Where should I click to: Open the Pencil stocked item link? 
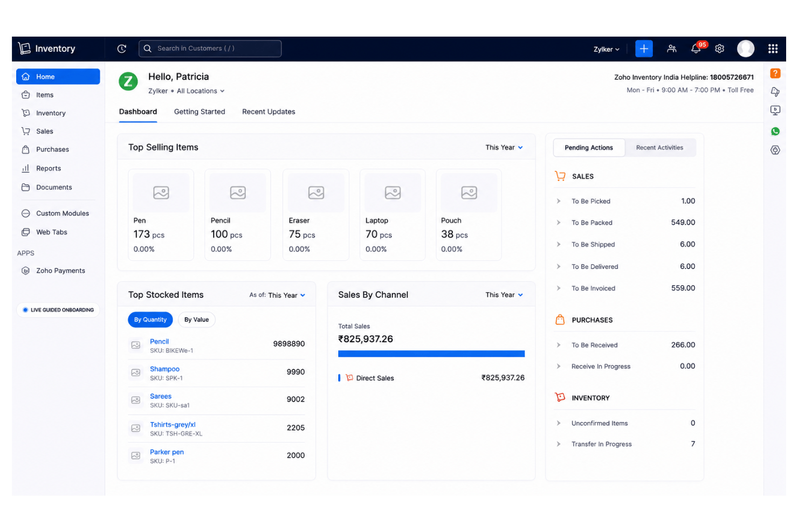(159, 342)
